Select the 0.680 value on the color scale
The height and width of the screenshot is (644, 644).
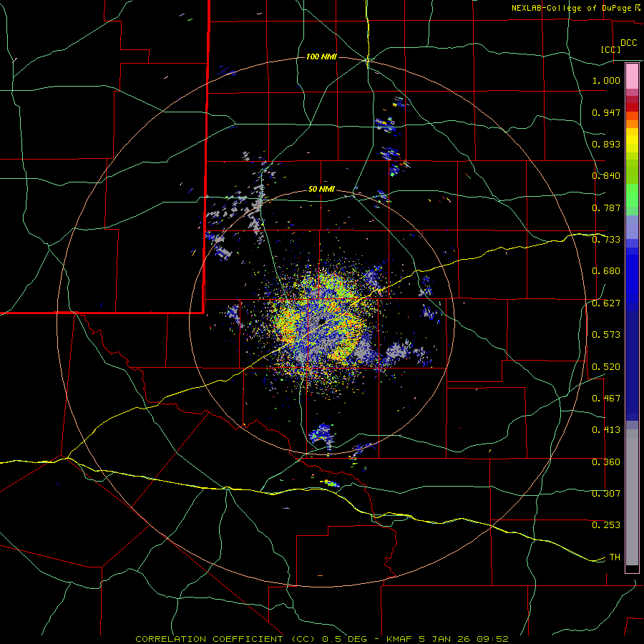coord(606,271)
